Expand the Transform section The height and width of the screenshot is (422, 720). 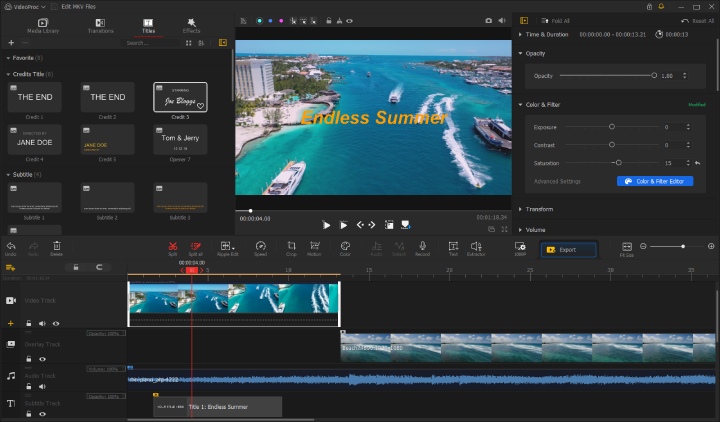coord(539,209)
